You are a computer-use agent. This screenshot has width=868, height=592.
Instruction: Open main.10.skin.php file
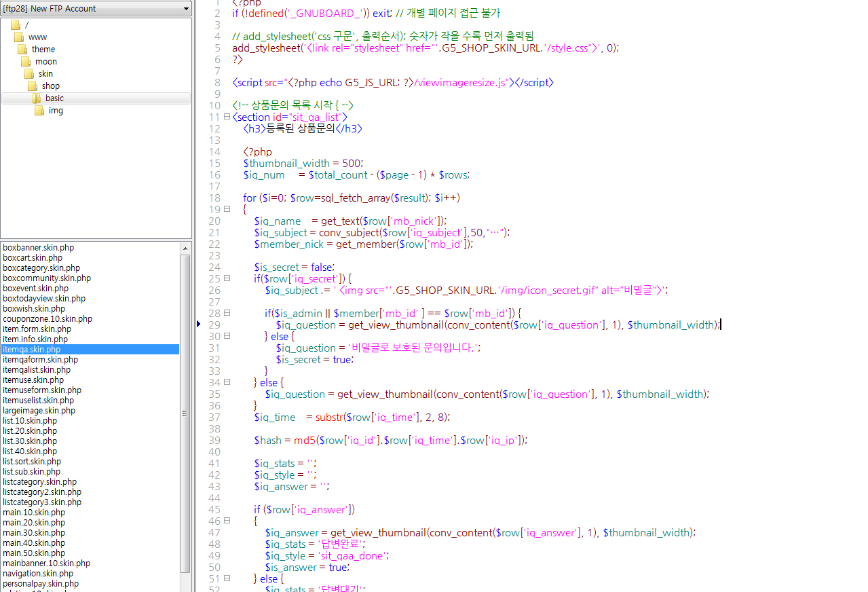point(34,513)
